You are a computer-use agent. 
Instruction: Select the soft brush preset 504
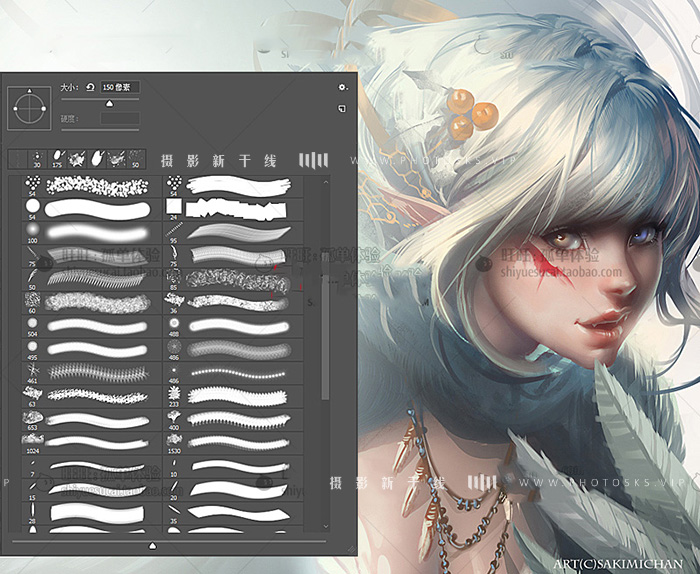(x=92, y=326)
